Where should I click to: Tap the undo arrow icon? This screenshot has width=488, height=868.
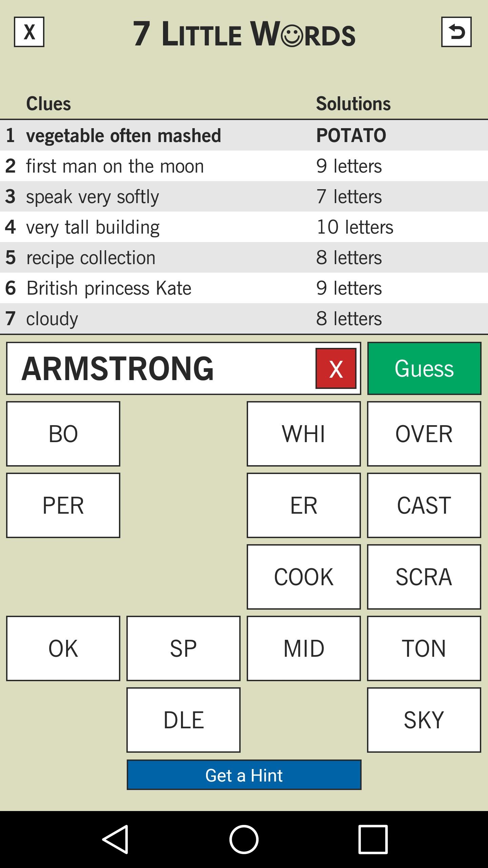coord(456,32)
